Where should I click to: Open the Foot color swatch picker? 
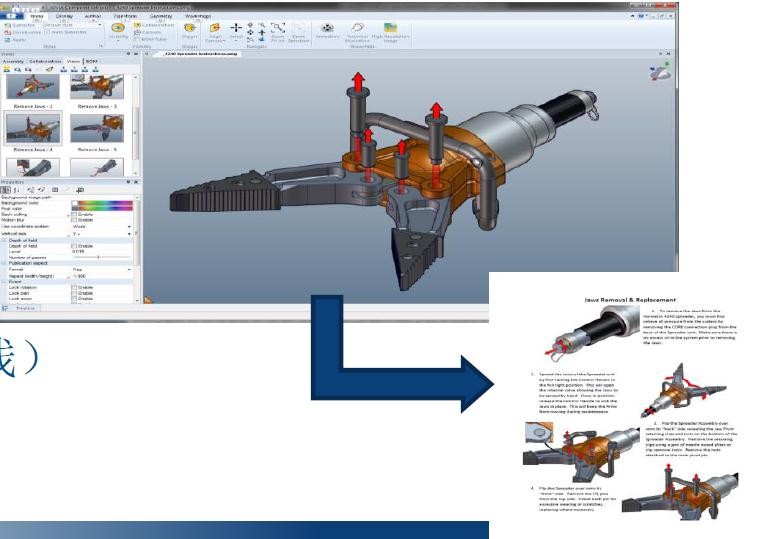pyautogui.click(x=102, y=209)
